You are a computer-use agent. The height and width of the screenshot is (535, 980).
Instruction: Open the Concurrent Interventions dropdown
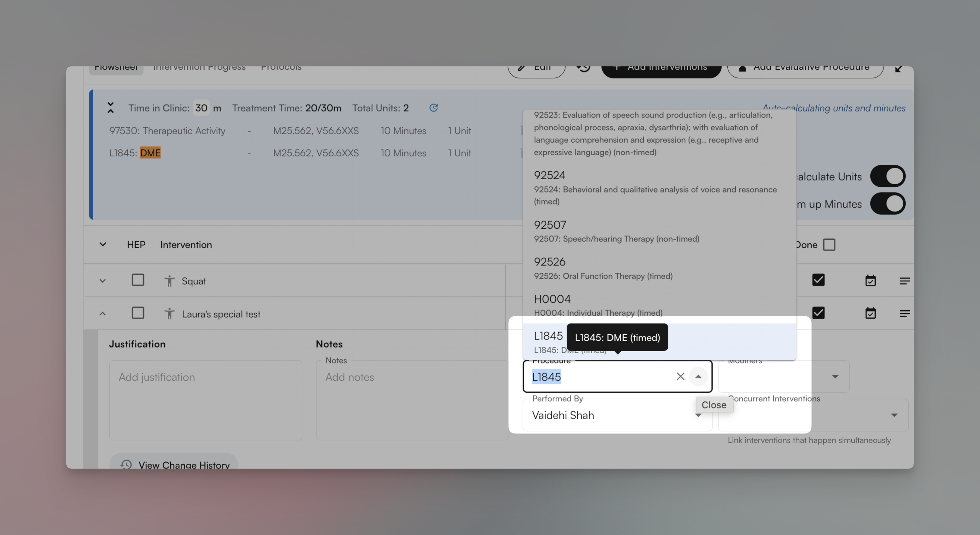[894, 415]
